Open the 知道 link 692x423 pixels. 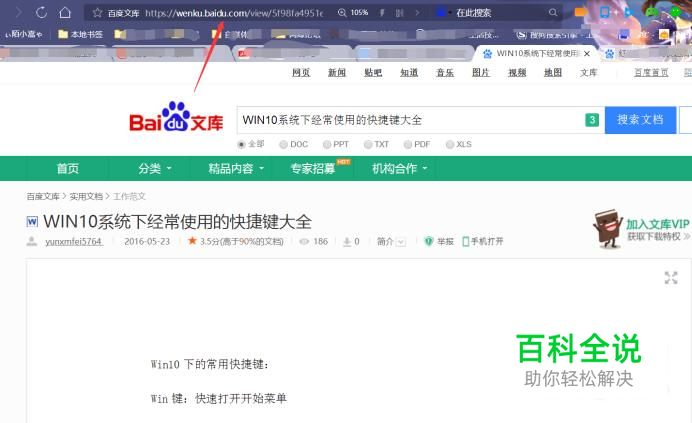click(409, 72)
